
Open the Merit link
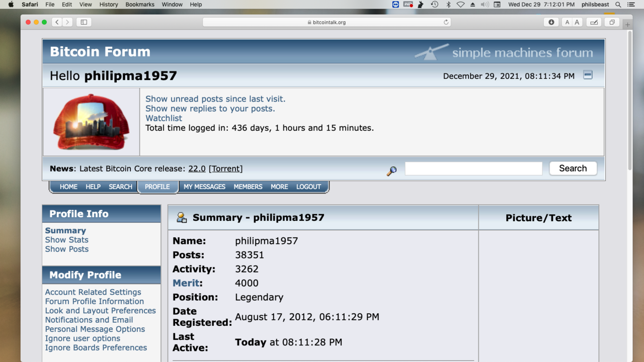[x=186, y=283]
